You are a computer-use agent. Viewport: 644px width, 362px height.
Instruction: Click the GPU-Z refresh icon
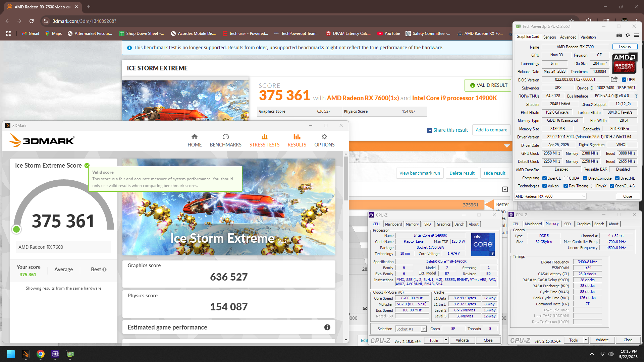(628, 35)
